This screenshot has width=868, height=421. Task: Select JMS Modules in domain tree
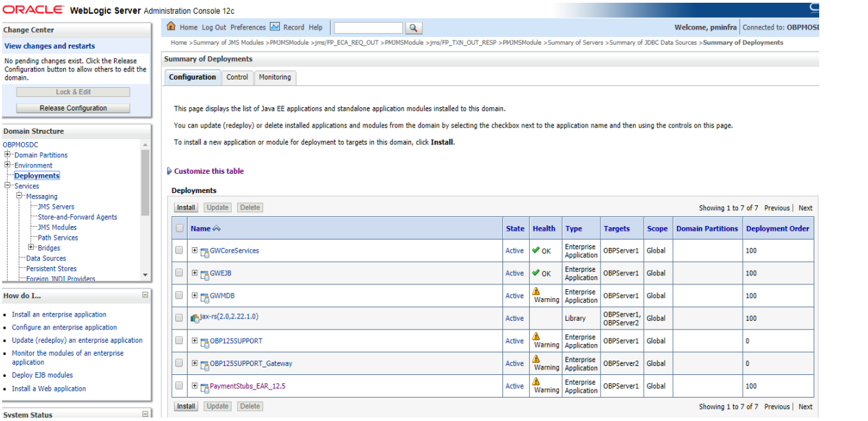[x=57, y=227]
